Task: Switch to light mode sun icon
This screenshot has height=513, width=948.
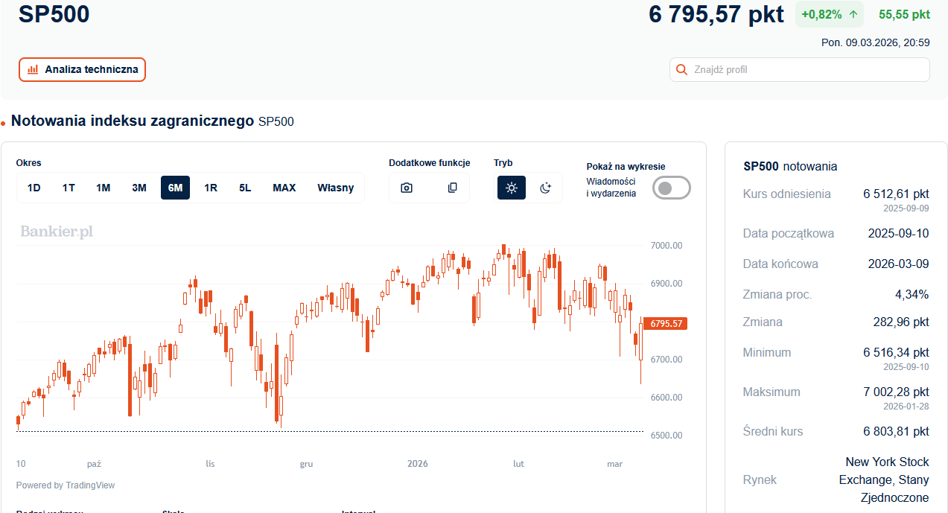Action: (x=511, y=188)
